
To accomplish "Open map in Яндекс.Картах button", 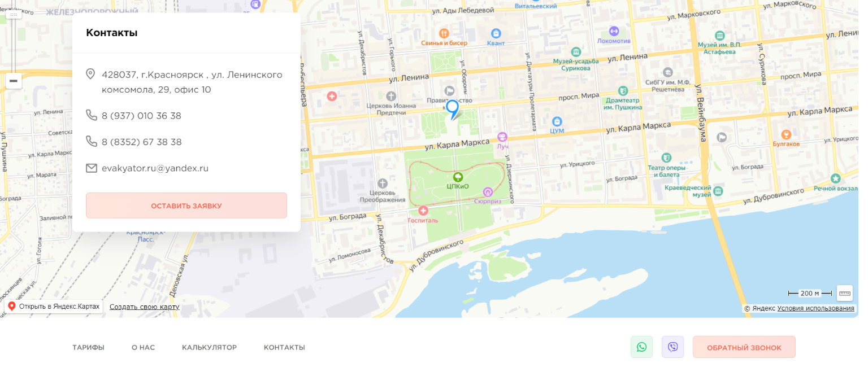I will pyautogui.click(x=54, y=307).
